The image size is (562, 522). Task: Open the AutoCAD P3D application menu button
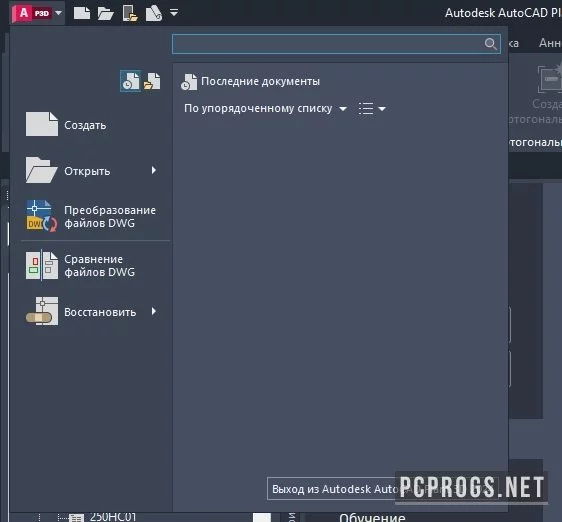pyautogui.click(x=37, y=13)
